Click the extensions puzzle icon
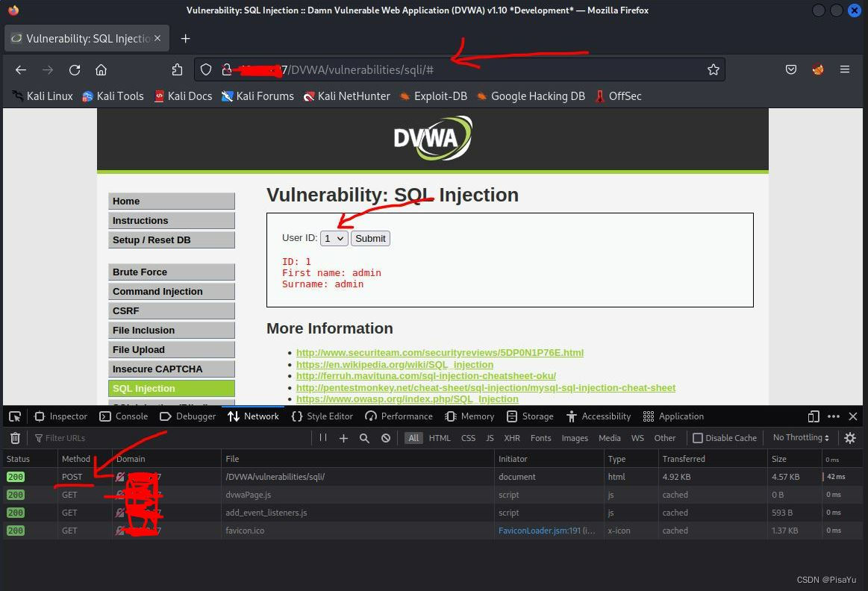Viewport: 868px width, 591px height. pyautogui.click(x=177, y=69)
